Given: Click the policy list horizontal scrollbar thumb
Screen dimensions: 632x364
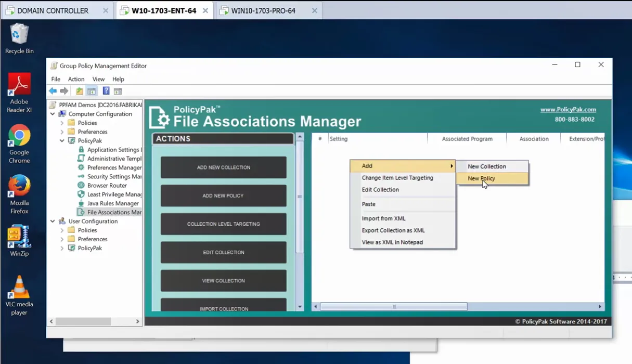Looking at the screenshot, I should click(x=394, y=307).
